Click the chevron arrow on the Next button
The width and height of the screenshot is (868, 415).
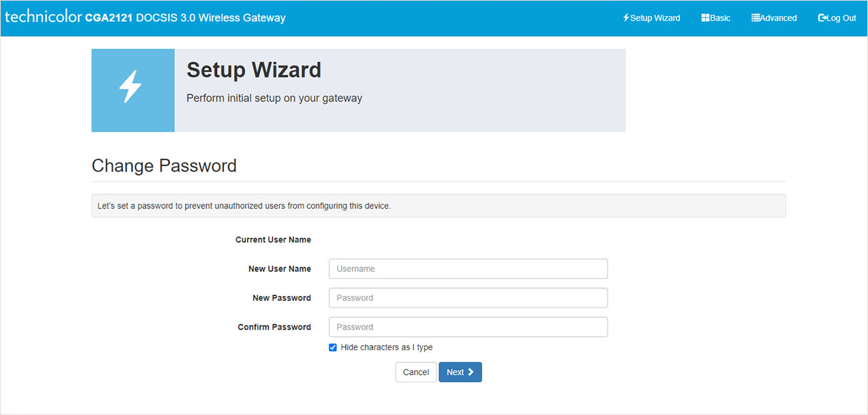tap(471, 372)
